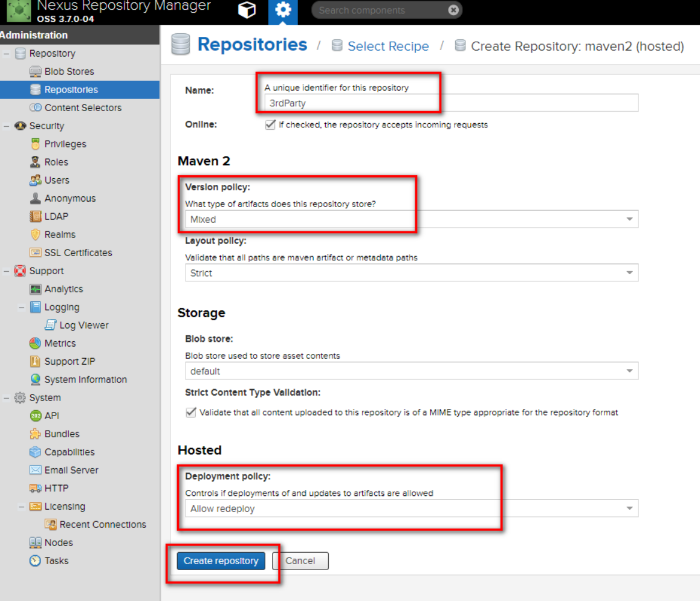This screenshot has width=700, height=601.
Task: Focus the repository Name field
Action: [x=452, y=103]
